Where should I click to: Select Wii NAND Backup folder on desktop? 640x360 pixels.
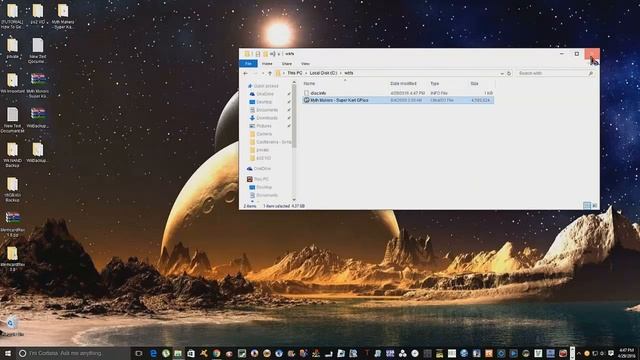coord(12,155)
